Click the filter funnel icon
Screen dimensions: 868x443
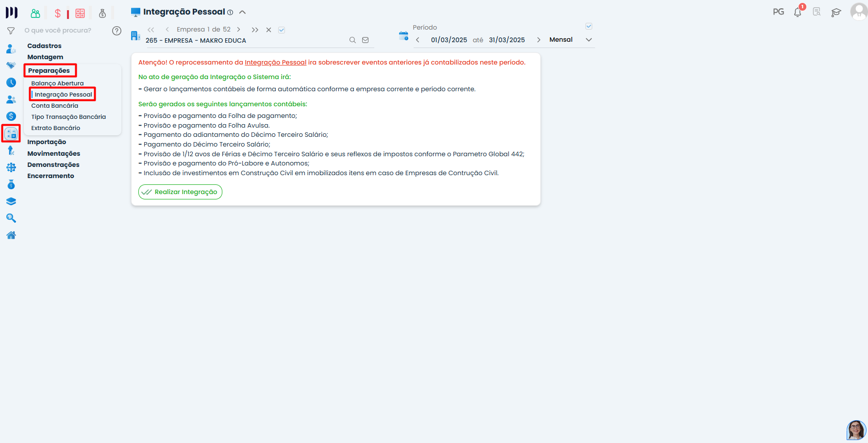[11, 31]
